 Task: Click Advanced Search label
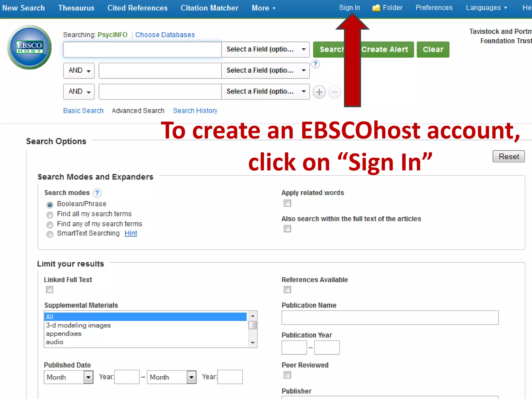pos(138,111)
